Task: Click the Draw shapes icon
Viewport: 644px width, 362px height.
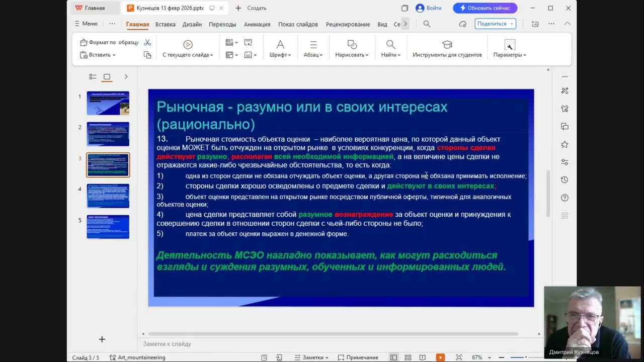Action: tap(352, 44)
